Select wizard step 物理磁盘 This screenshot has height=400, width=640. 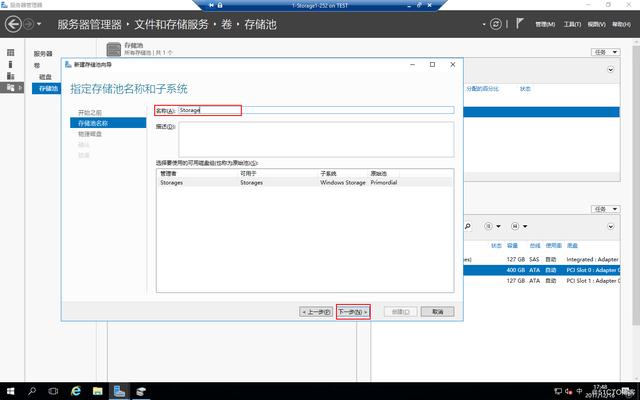point(90,134)
